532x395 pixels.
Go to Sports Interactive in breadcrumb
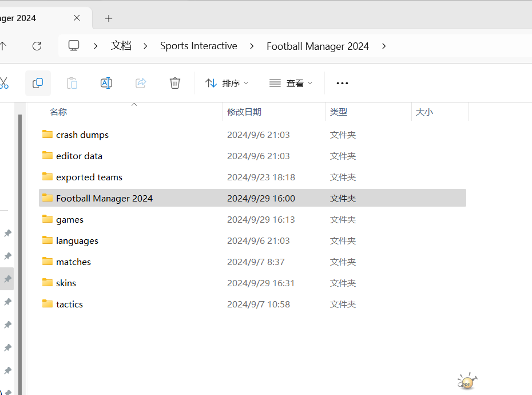(x=198, y=46)
